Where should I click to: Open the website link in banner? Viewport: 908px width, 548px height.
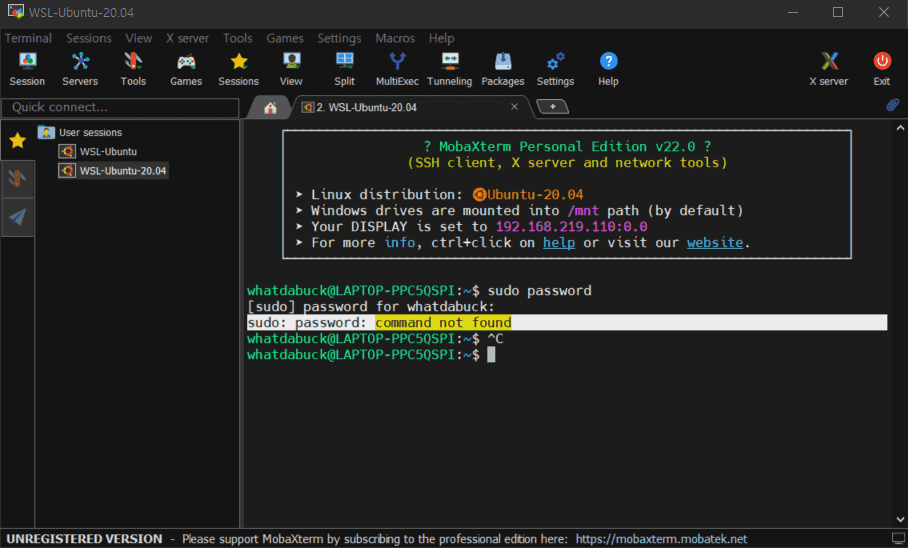point(715,242)
